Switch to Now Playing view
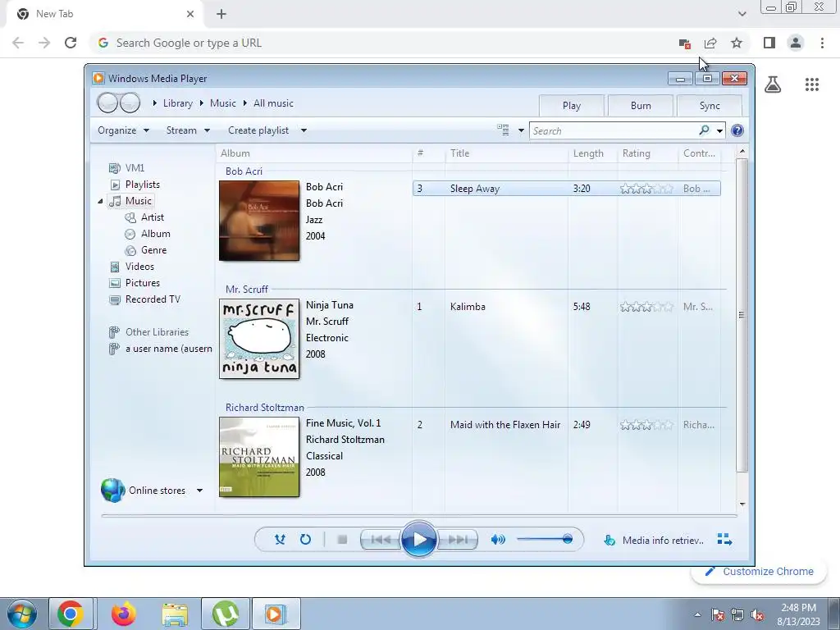The height and width of the screenshot is (630, 840). point(724,540)
